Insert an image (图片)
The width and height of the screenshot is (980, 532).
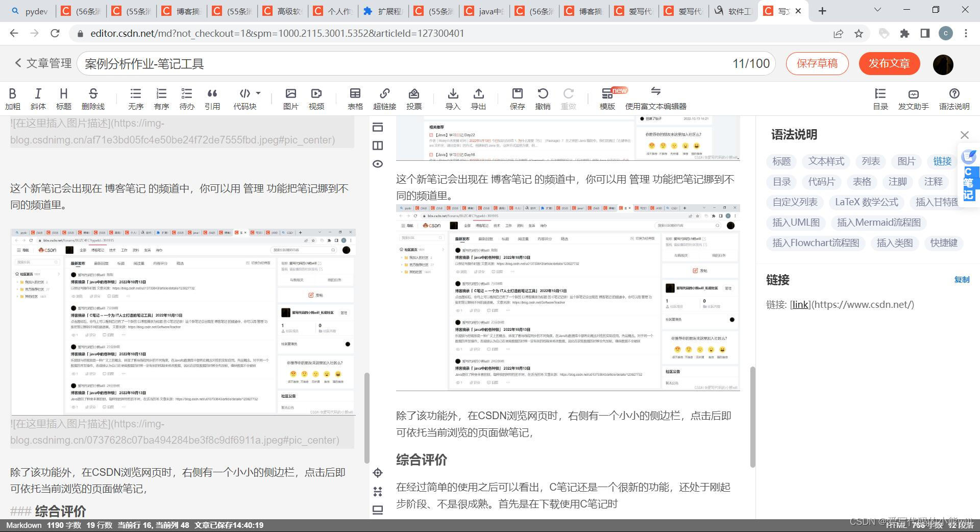(x=290, y=99)
